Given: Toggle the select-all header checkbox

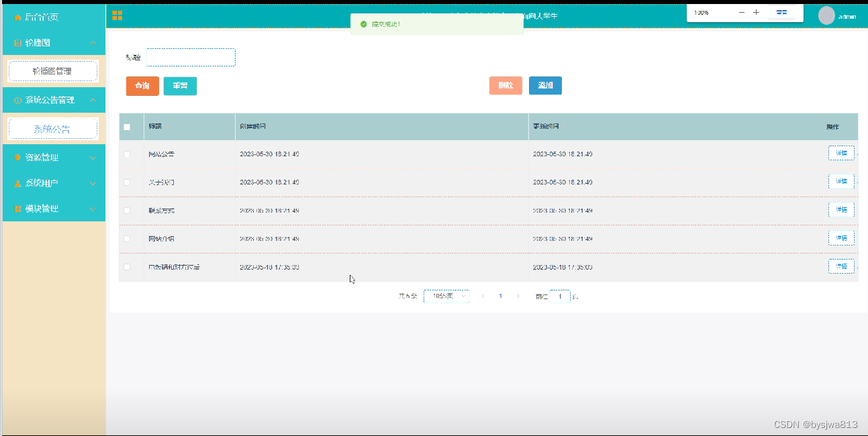Looking at the screenshot, I should (x=127, y=127).
